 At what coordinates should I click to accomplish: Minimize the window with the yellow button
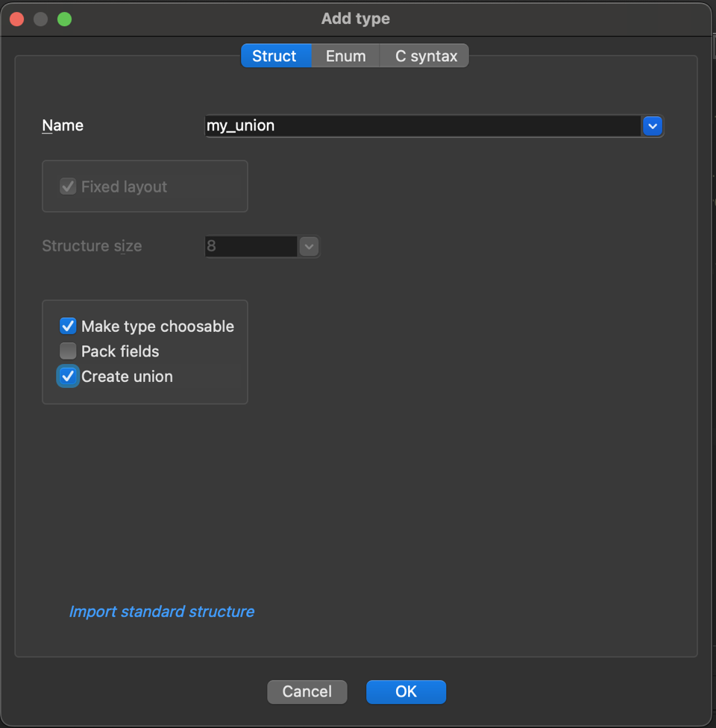point(40,19)
